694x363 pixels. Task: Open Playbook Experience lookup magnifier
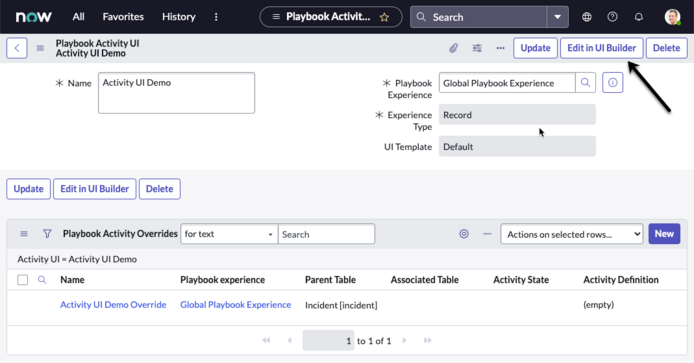coord(585,83)
